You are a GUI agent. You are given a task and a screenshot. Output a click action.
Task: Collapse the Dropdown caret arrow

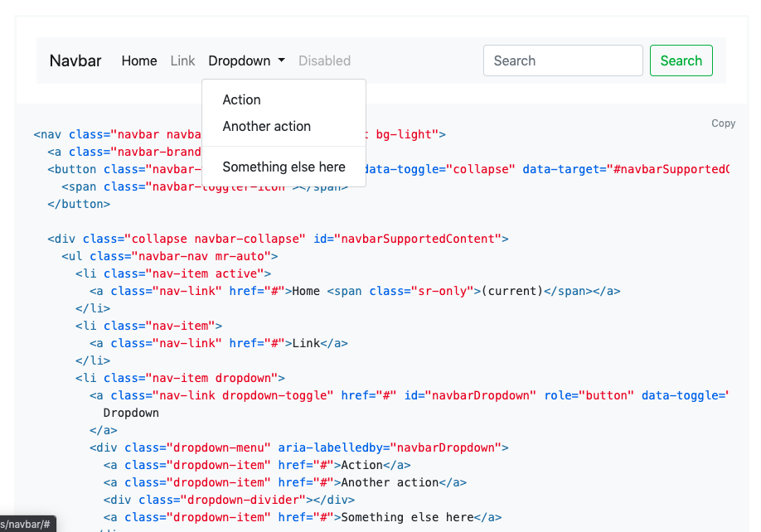(280, 60)
